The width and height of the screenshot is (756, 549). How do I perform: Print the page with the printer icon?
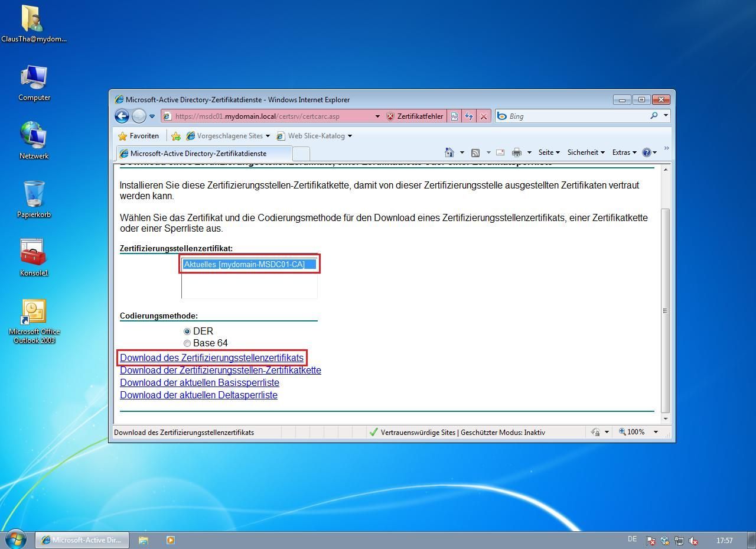(x=517, y=152)
